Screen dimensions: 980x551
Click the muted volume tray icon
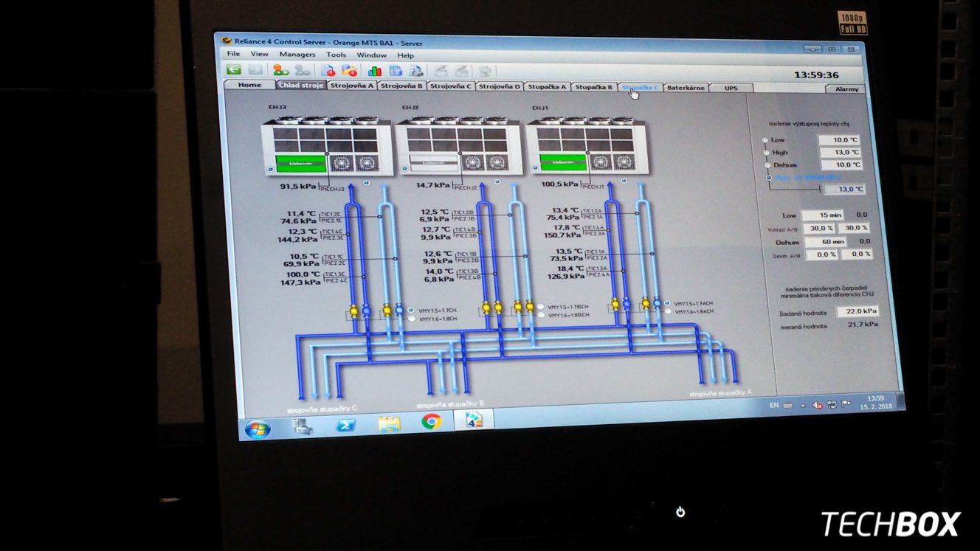click(818, 405)
